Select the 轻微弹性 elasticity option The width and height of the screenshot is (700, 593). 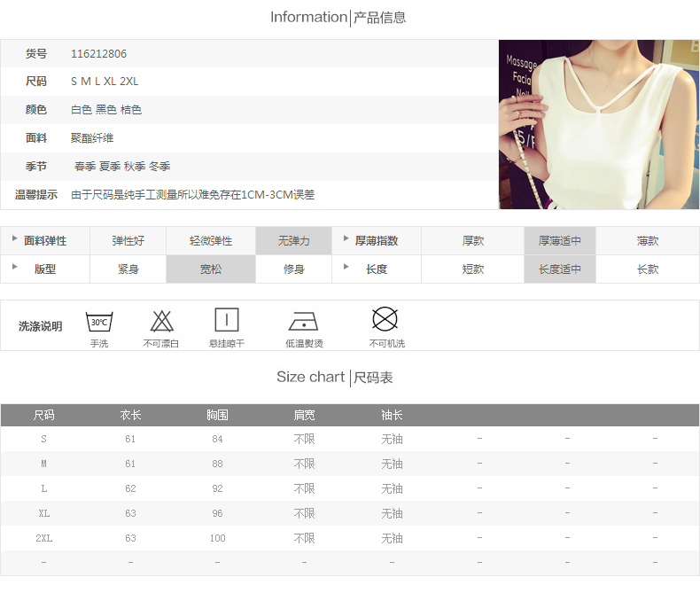coord(211,241)
